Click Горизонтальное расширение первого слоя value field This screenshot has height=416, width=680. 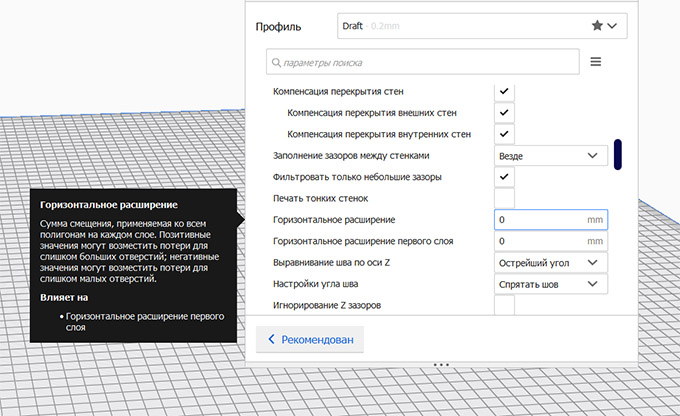551,241
